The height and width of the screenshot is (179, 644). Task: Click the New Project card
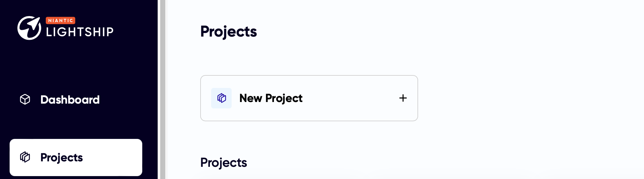pos(309,98)
